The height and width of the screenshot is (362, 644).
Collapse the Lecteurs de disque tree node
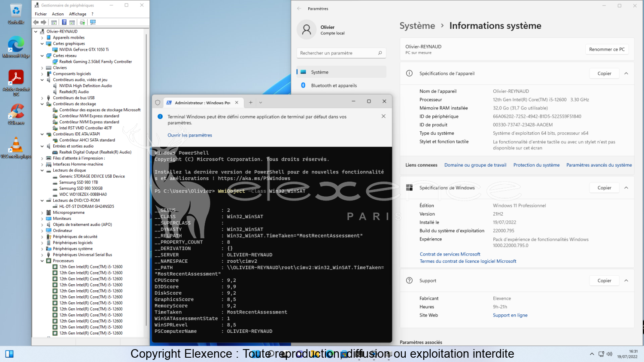[x=42, y=170]
